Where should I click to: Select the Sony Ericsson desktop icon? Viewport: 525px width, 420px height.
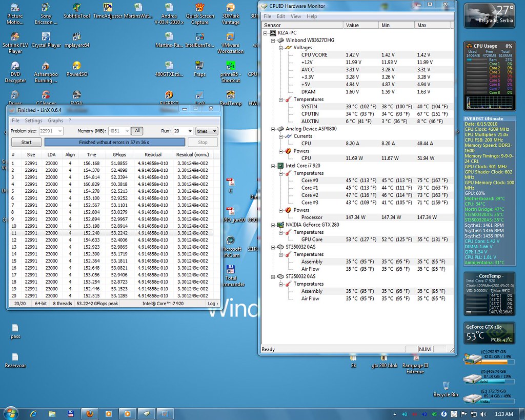(x=46, y=14)
